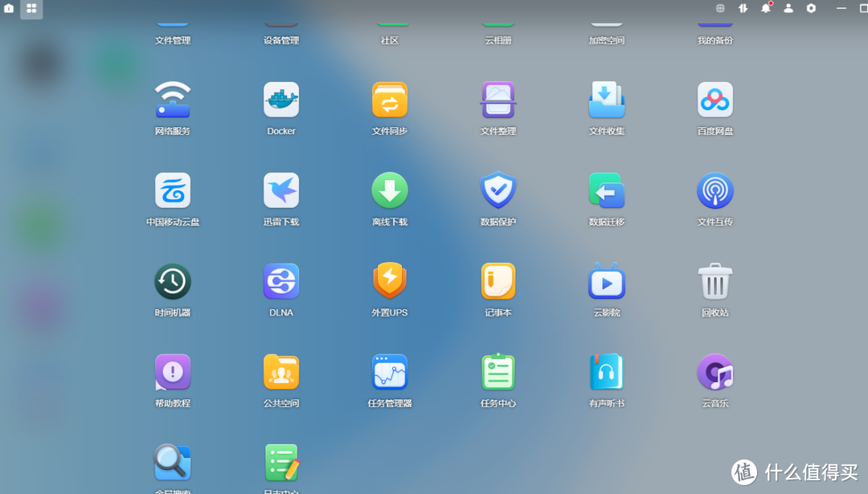Image resolution: width=868 pixels, height=494 pixels.
Task: Open the user account icon
Action: [788, 8]
